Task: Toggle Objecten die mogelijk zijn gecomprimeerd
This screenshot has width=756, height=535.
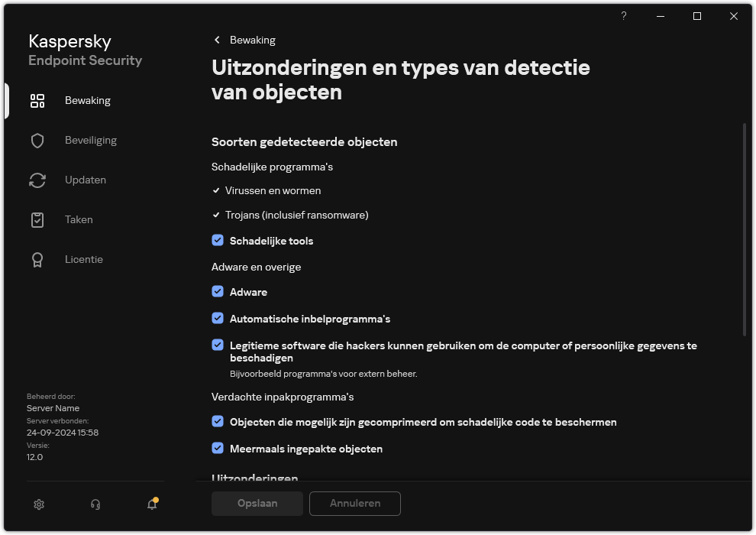Action: click(218, 422)
